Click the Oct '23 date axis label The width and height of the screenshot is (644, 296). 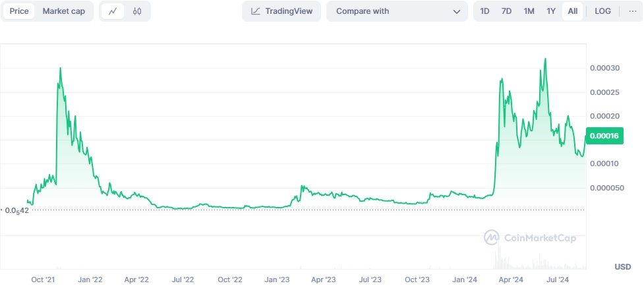click(417, 280)
